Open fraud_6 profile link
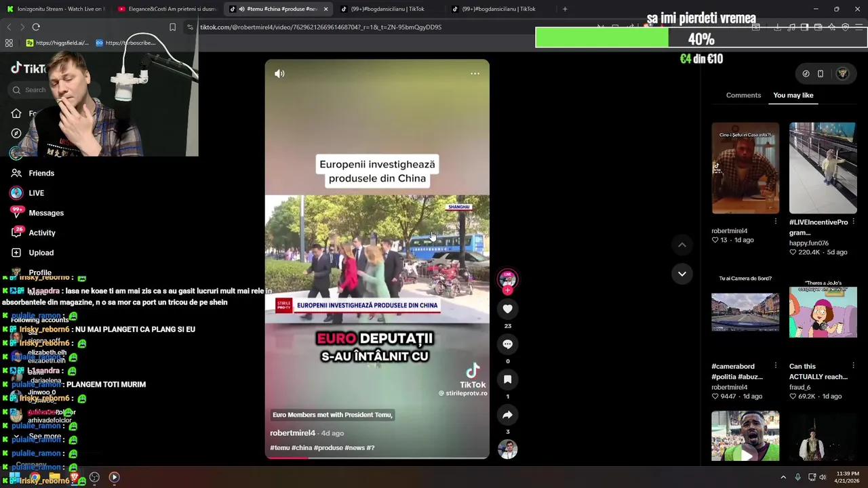Image resolution: width=868 pixels, height=488 pixels. [800, 387]
